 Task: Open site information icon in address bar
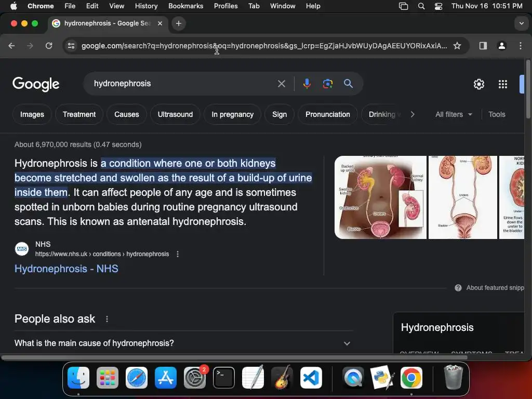click(71, 46)
